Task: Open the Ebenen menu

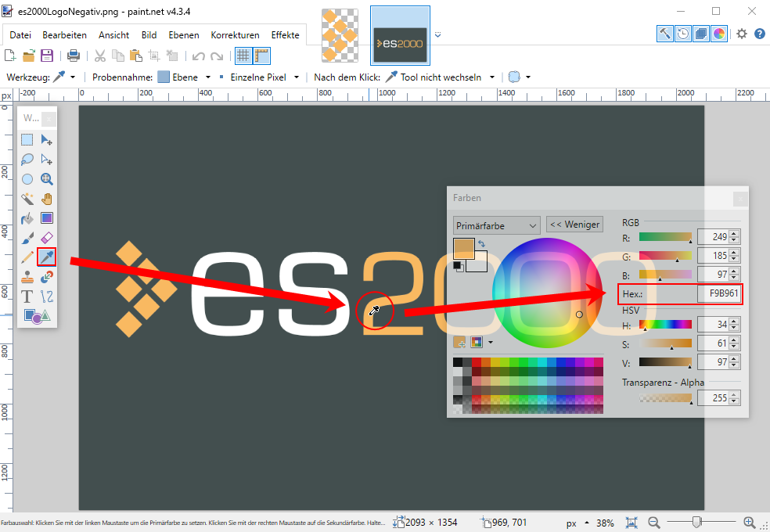Action: (184, 35)
